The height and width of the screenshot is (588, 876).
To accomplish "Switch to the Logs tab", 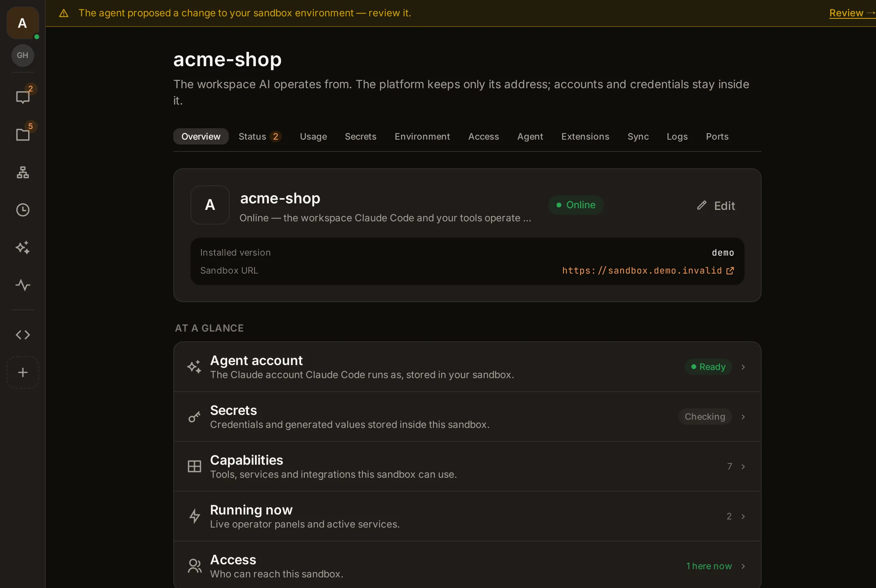I will click(677, 136).
